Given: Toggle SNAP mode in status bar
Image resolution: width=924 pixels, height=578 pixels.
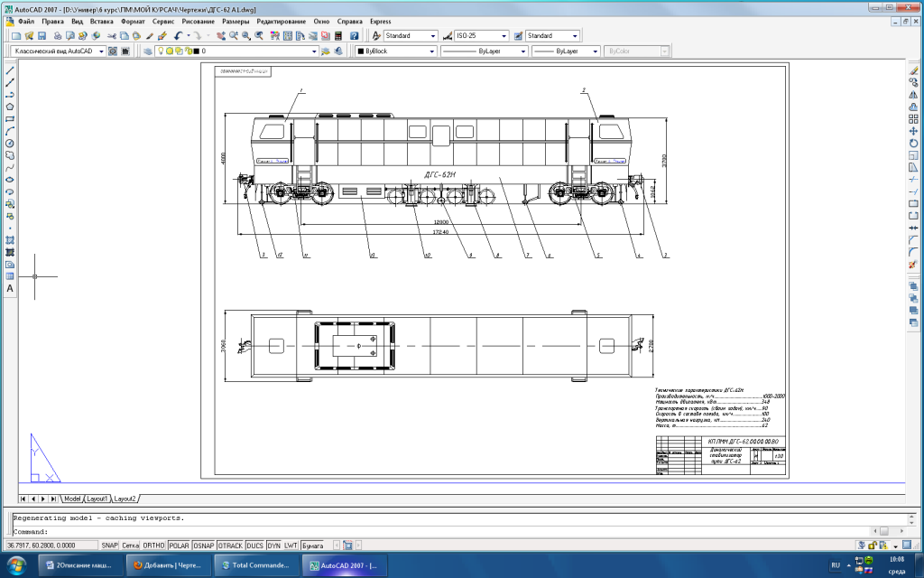Looking at the screenshot, I should [x=109, y=545].
